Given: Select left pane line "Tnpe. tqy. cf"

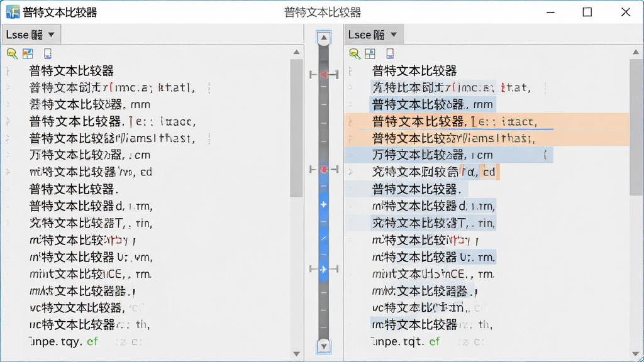Looking at the screenshot, I should (64, 341).
